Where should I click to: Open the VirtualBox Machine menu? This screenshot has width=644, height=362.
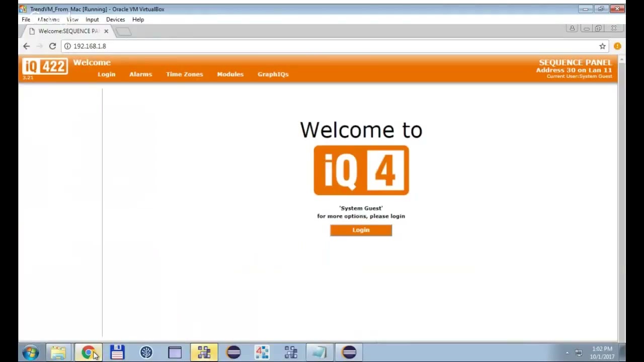click(x=48, y=20)
